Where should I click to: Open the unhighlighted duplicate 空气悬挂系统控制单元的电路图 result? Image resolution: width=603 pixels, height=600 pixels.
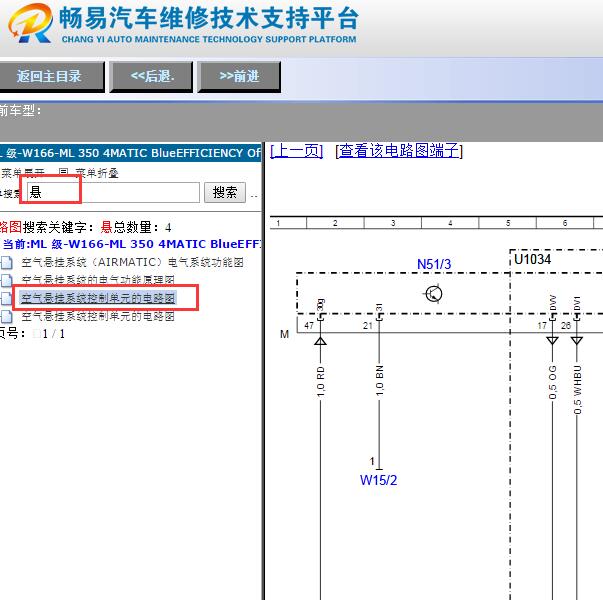pos(98,316)
